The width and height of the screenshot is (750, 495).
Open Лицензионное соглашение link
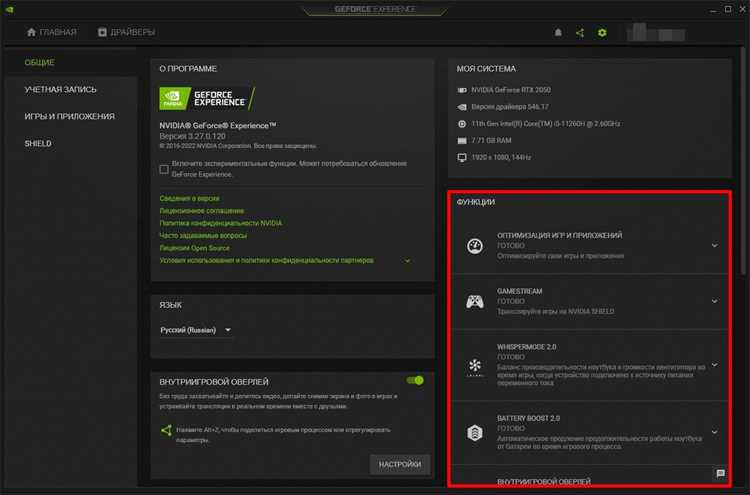201,211
